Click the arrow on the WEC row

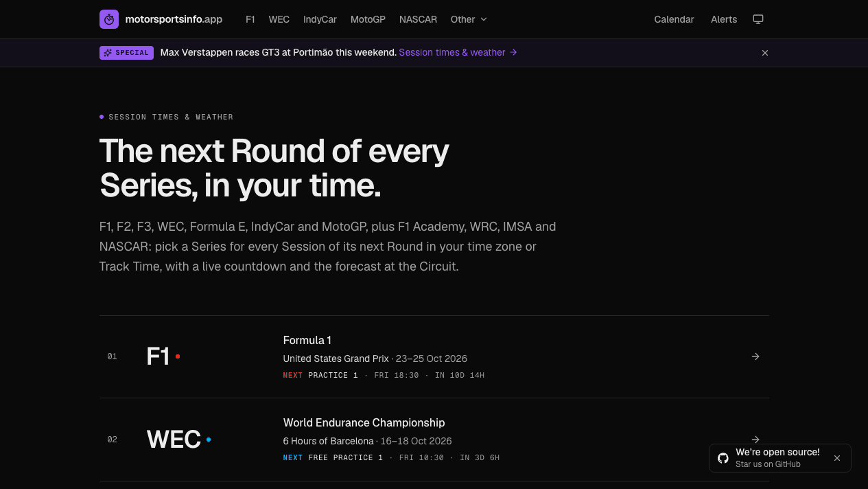[x=755, y=440]
